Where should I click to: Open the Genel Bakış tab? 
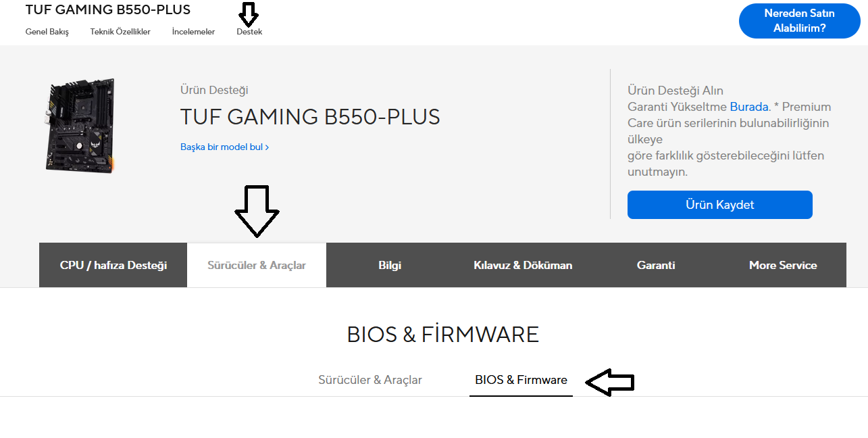click(x=47, y=32)
